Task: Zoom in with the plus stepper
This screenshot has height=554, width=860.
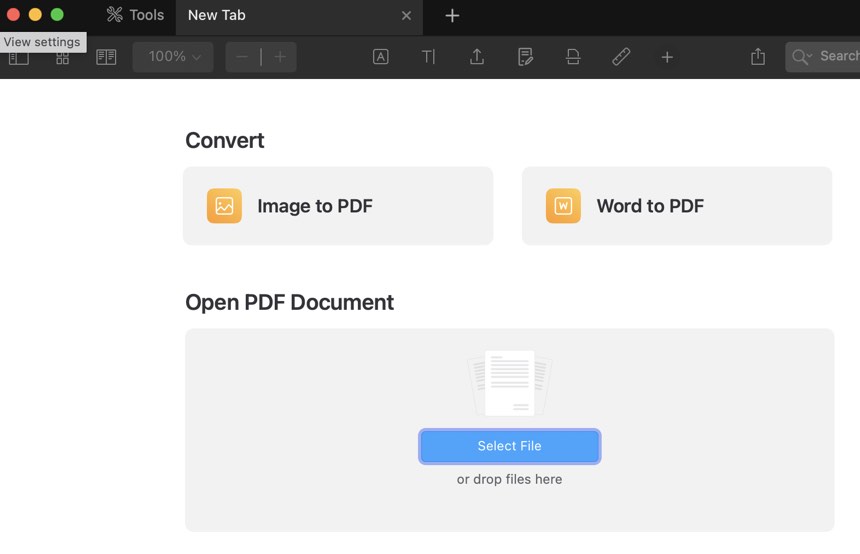Action: tap(280, 56)
